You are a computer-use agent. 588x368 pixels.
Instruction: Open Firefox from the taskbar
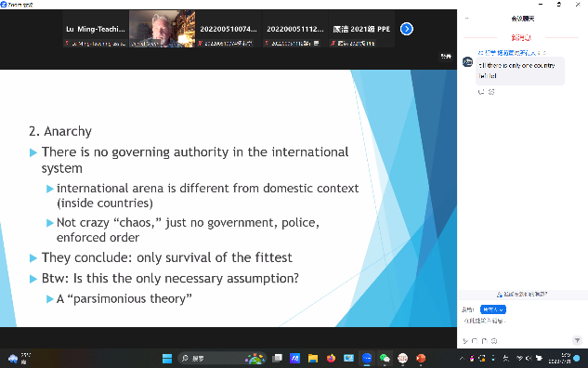point(331,359)
